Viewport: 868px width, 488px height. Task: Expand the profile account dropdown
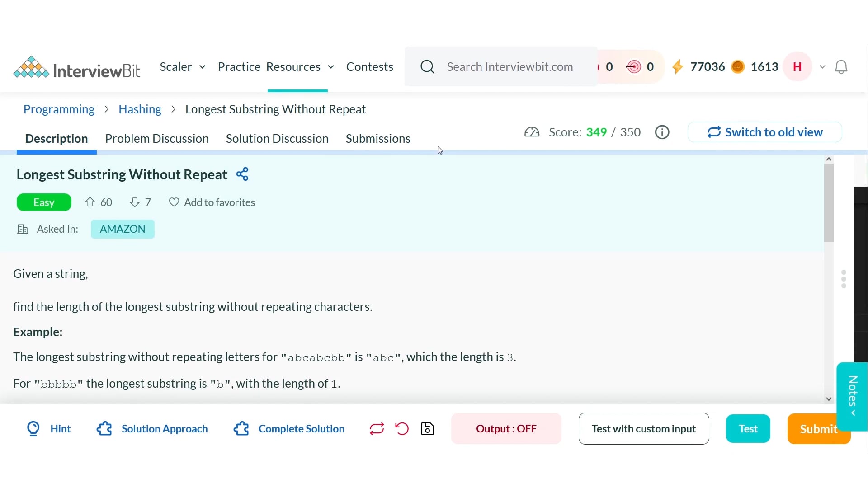point(822,66)
